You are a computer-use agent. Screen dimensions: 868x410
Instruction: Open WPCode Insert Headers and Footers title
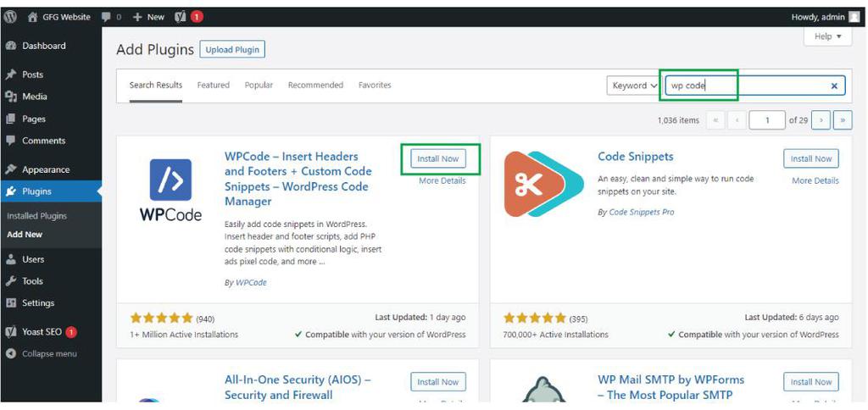298,179
